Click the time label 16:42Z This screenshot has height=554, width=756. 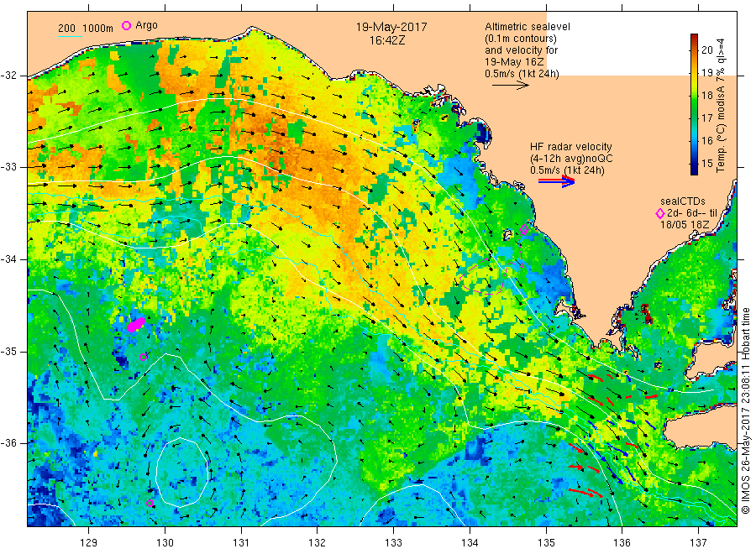387,40
